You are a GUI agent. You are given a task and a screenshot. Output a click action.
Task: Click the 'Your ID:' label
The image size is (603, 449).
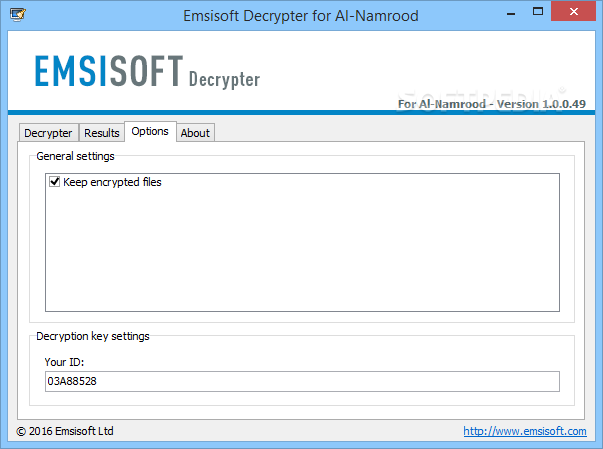64,362
